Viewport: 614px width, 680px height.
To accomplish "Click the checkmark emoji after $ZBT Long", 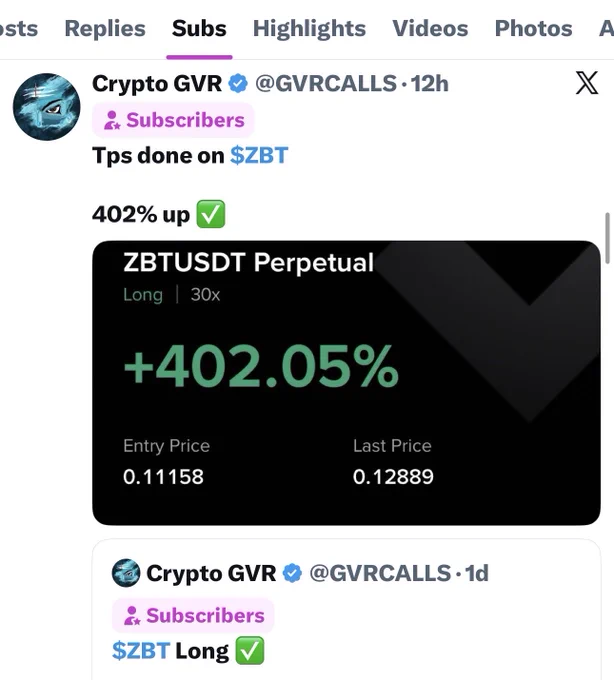I will [249, 651].
